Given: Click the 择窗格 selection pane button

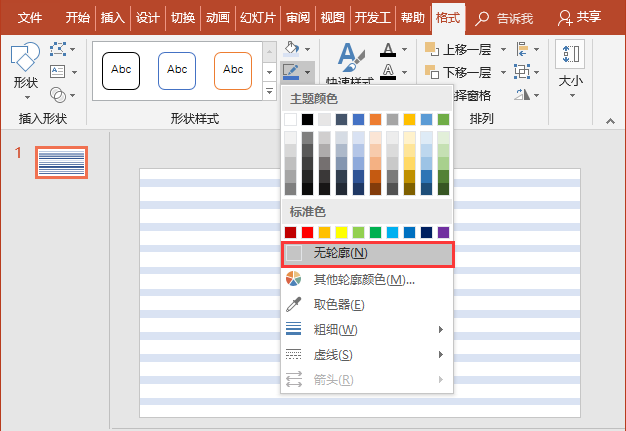Looking at the screenshot, I should (472, 95).
